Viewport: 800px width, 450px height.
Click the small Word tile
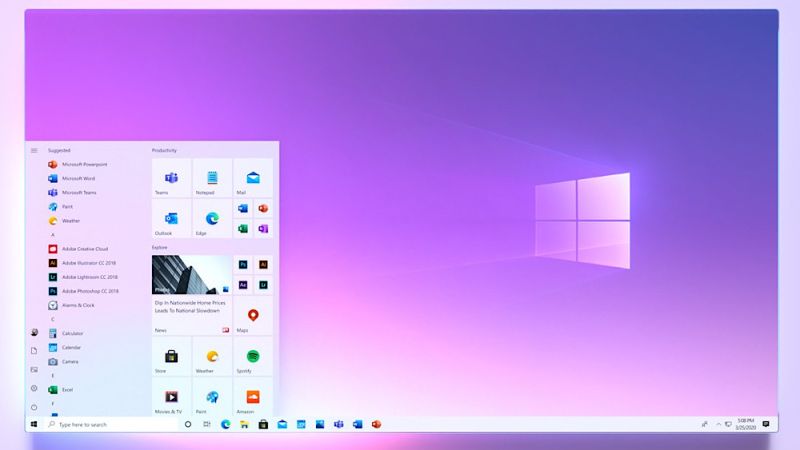coord(243,208)
